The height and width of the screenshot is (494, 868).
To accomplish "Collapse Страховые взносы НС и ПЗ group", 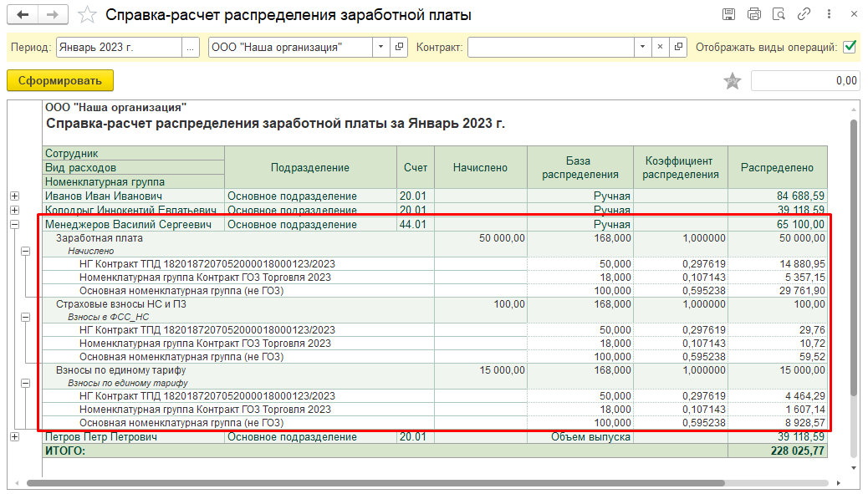I will [x=25, y=318].
